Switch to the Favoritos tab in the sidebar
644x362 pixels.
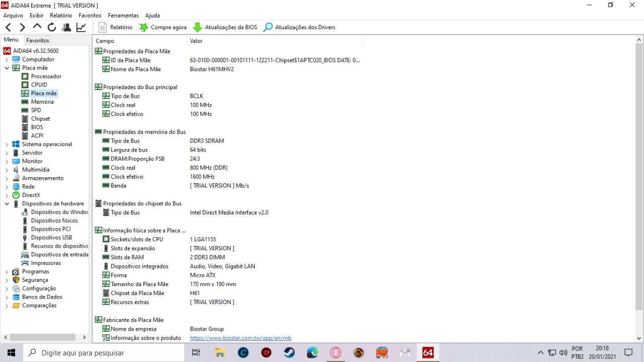(x=38, y=40)
